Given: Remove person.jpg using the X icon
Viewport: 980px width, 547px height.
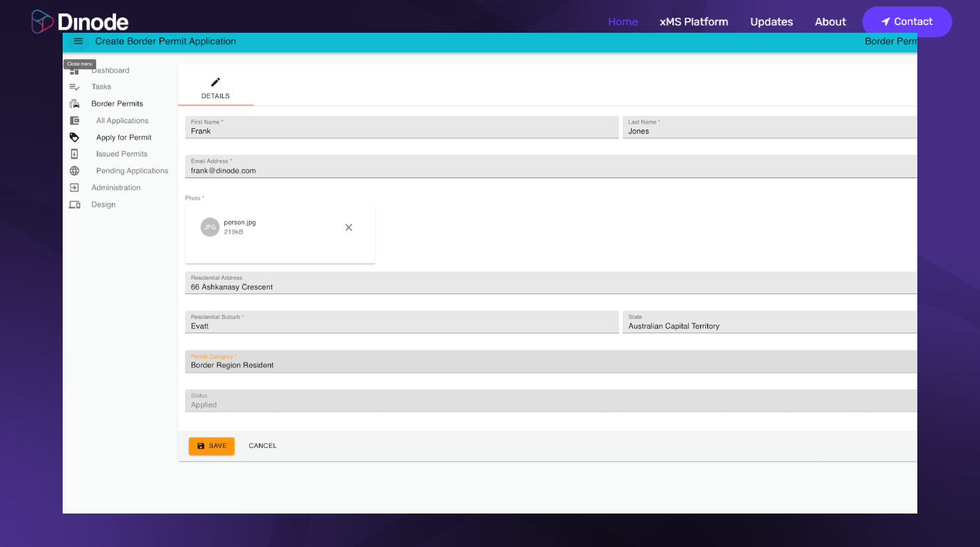Looking at the screenshot, I should pos(348,226).
